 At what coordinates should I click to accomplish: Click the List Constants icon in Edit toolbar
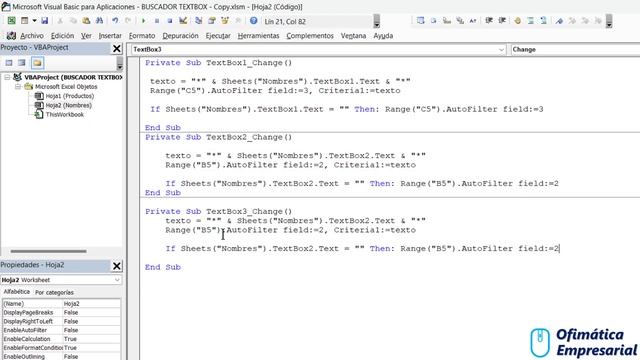pyautogui.click(x=433, y=21)
